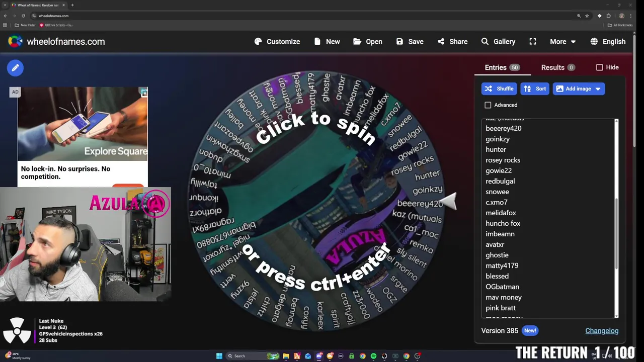Sort the entries alphabetically

pyautogui.click(x=535, y=89)
